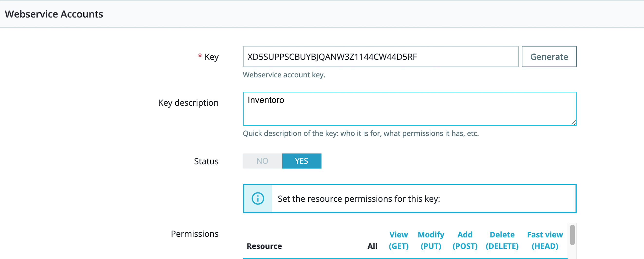
Task: Click 'Set the resource permissions for this key' text
Action: click(x=359, y=199)
